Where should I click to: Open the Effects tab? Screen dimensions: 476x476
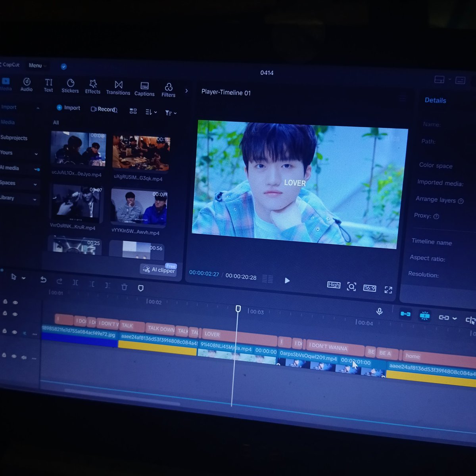[93, 87]
